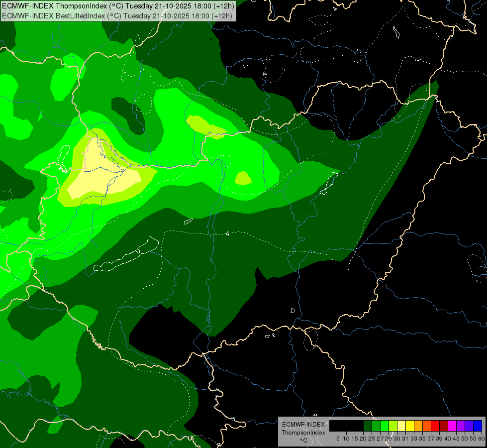
Task: Select the purple 45–50 legend swatch
Action: tap(461, 426)
